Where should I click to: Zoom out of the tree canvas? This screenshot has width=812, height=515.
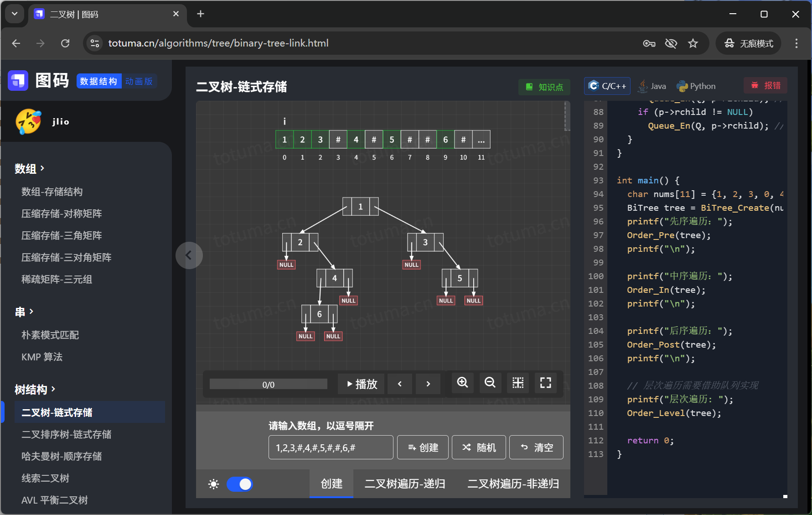490,383
